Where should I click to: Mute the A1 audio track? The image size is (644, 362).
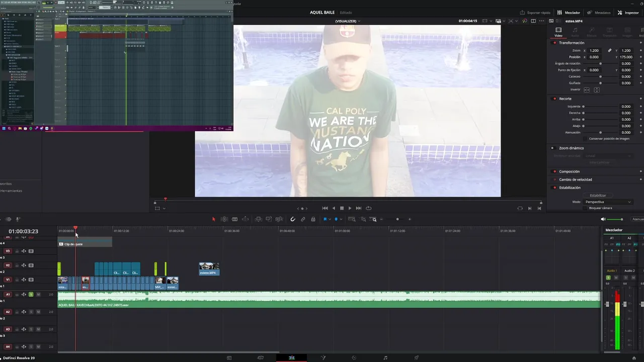(x=38, y=295)
